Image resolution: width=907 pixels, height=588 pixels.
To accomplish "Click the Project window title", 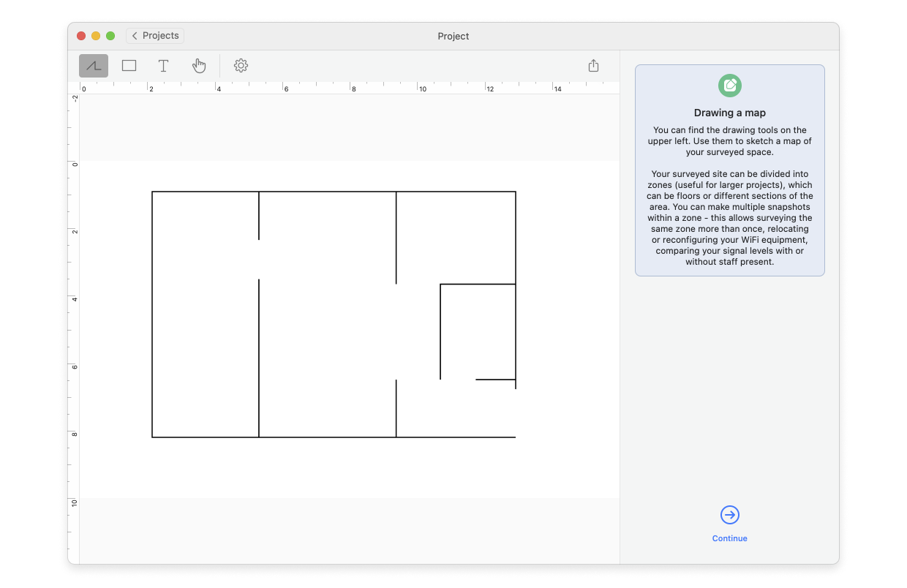I will click(453, 36).
